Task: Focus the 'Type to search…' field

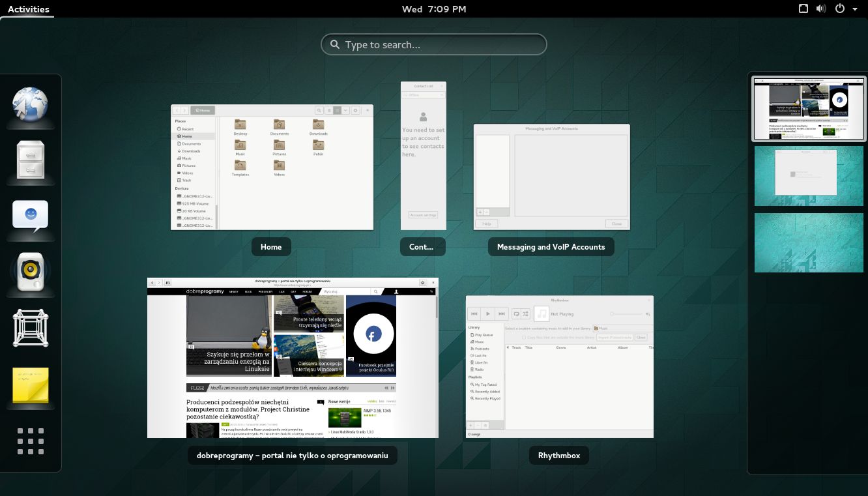Action: tap(433, 44)
